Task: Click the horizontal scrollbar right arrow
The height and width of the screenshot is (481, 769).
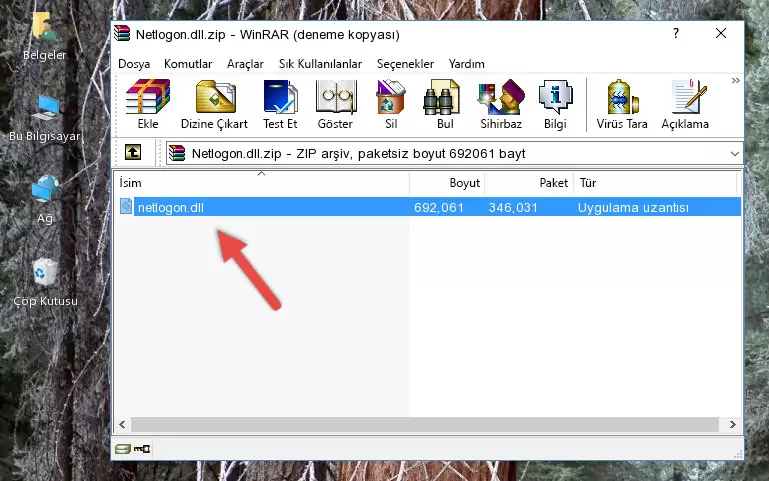Action: click(x=733, y=424)
